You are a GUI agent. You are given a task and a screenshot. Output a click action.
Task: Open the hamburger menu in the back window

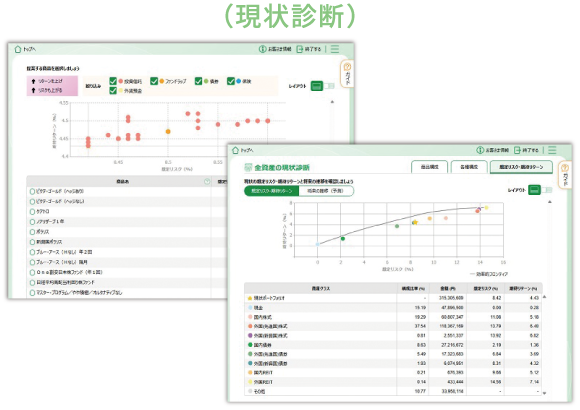(335, 49)
